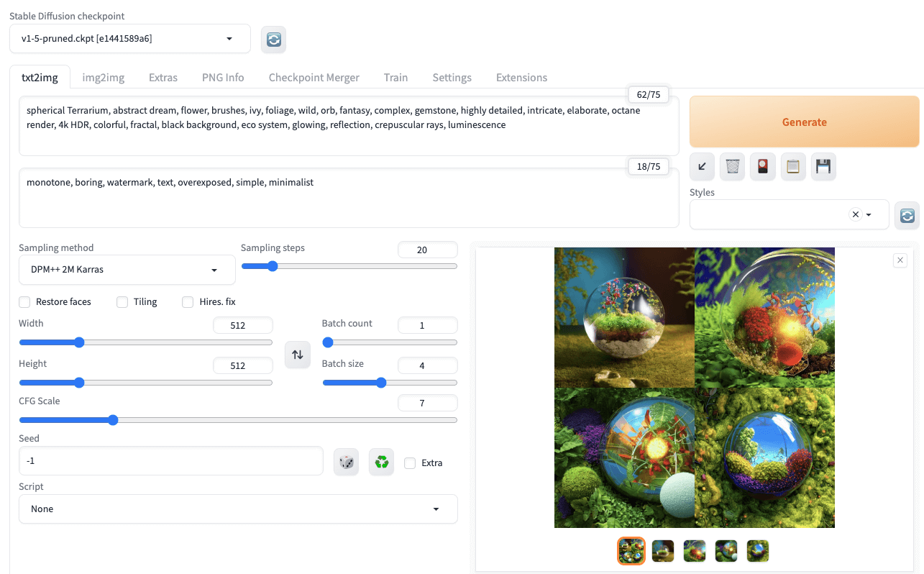Viewport: 924px width, 574px height.
Task: Switch to the img2img tab
Action: [103, 78]
